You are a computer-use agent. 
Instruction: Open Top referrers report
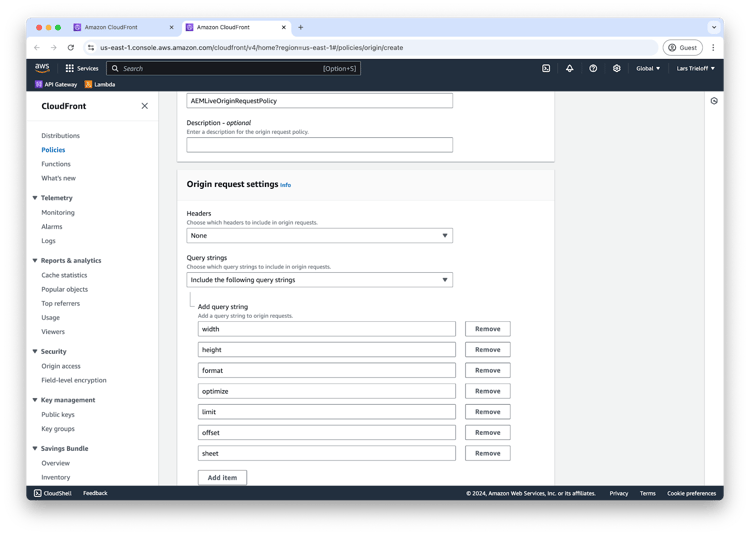pos(60,303)
